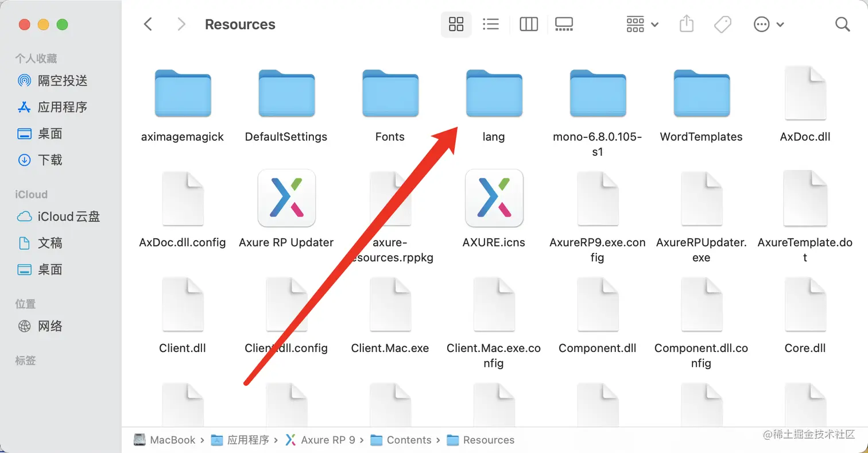
Task: Select the AxureRP9.exe.config file
Action: (x=598, y=198)
